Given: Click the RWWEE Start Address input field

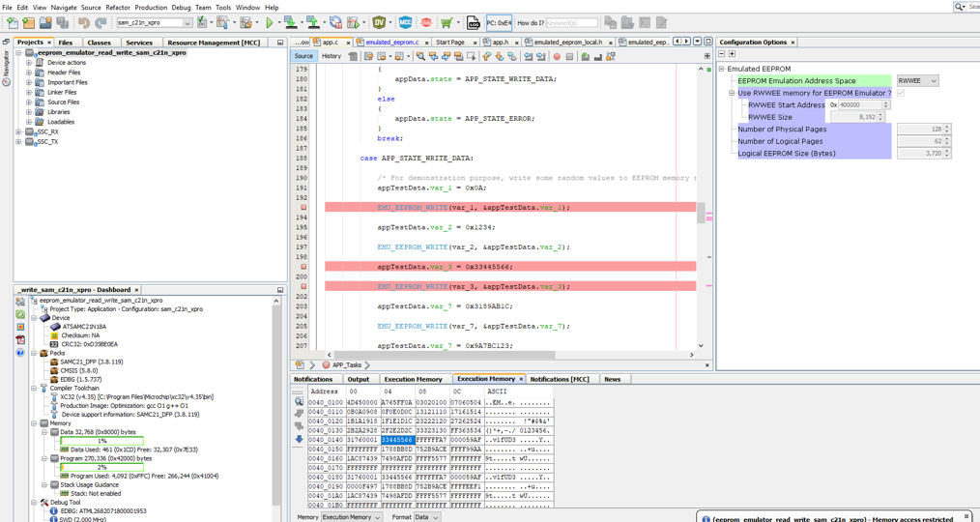Looking at the screenshot, I should pyautogui.click(x=860, y=105).
